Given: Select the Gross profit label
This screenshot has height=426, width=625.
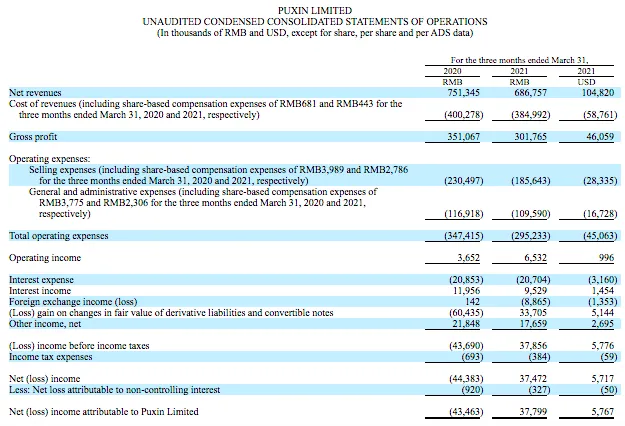Looking at the screenshot, I should tap(33, 137).
